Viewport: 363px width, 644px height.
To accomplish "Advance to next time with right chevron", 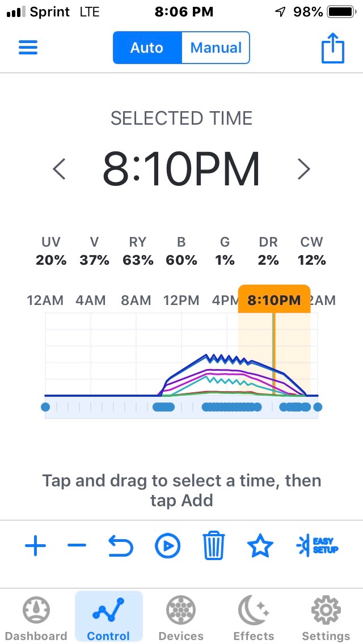I will pyautogui.click(x=304, y=169).
